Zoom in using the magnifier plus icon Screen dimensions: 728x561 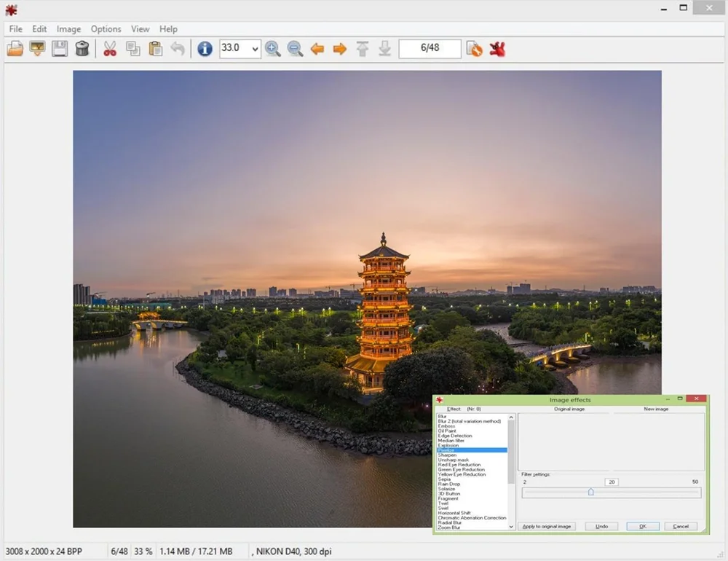[273, 49]
